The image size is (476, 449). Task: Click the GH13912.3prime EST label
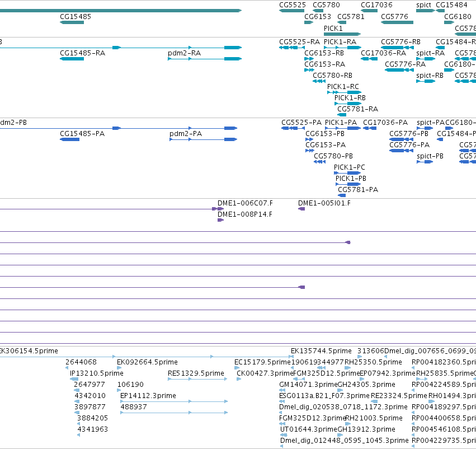click(366, 429)
